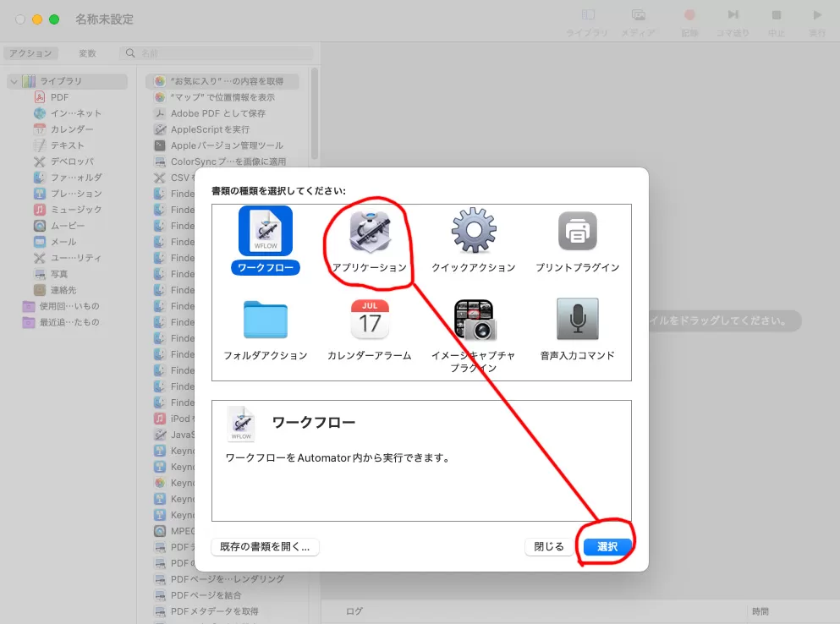Select the イメージキャプチャプラグイン icon
Viewport: 840px width, 624px height.
point(473,320)
